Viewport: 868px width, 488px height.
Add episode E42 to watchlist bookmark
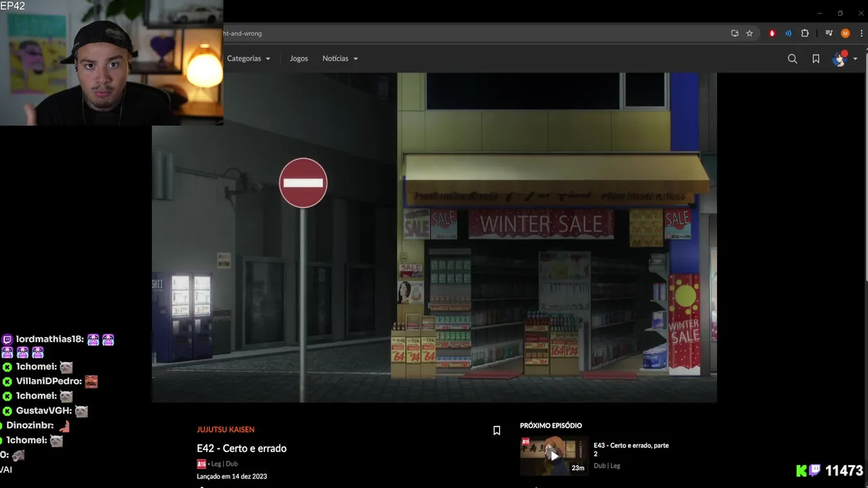coord(496,430)
